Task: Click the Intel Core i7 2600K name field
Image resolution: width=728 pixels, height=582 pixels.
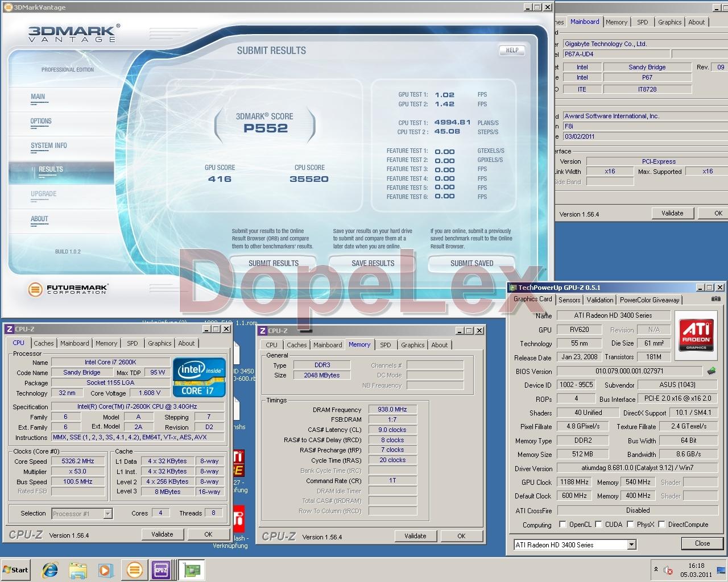Action: [110, 362]
